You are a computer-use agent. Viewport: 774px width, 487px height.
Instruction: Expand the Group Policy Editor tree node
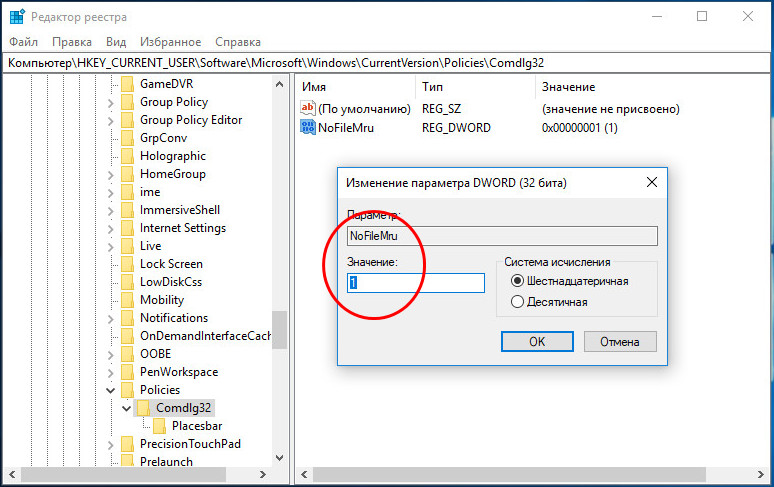tap(111, 121)
